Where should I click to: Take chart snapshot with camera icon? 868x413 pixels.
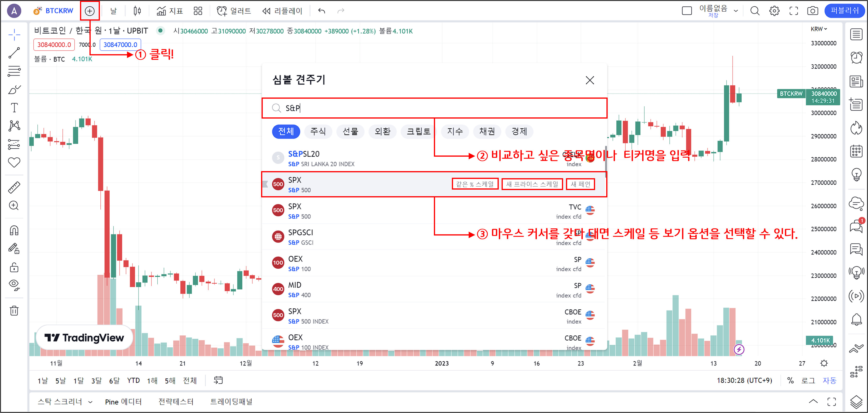click(x=812, y=11)
